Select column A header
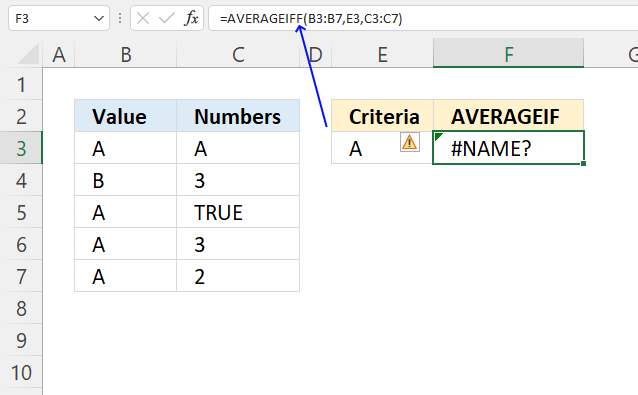This screenshot has height=395, width=638. pyautogui.click(x=59, y=55)
